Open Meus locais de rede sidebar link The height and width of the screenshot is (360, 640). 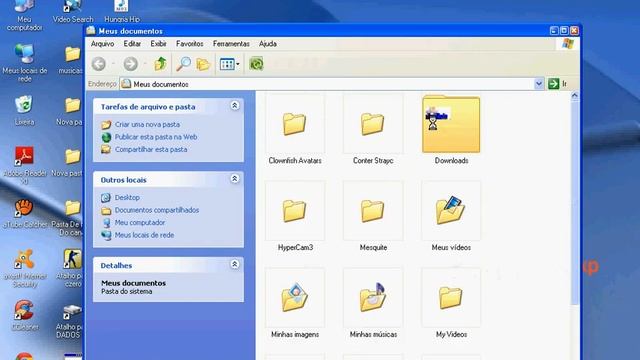pyautogui.click(x=144, y=235)
